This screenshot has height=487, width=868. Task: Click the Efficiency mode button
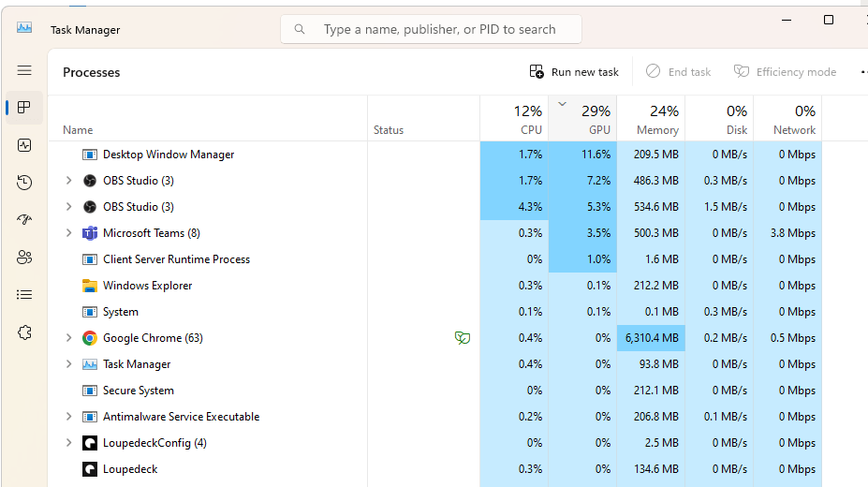point(785,72)
